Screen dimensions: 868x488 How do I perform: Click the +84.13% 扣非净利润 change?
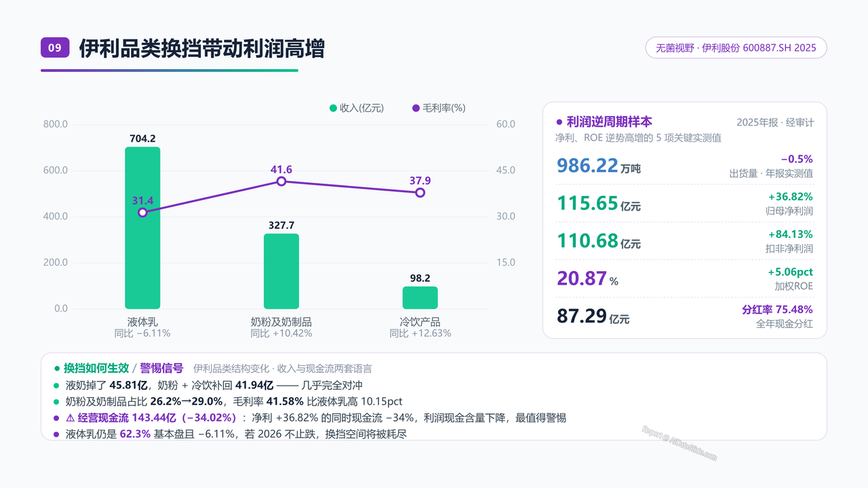tap(790, 235)
